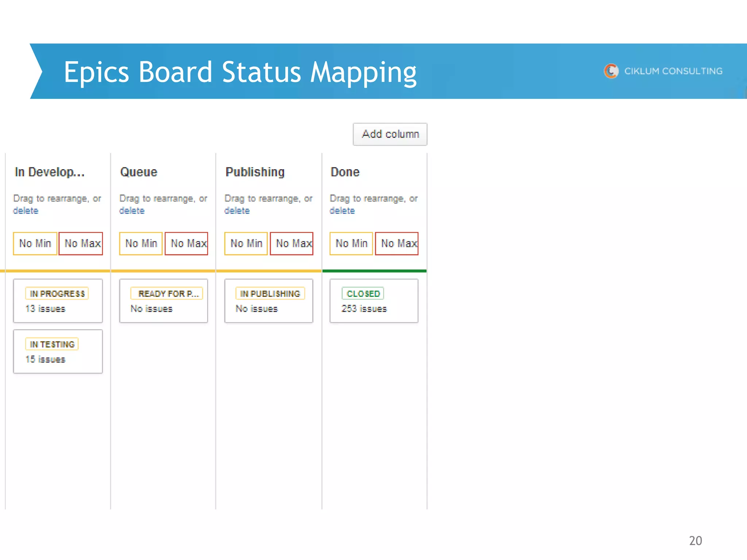Select the Queue column header

click(139, 172)
